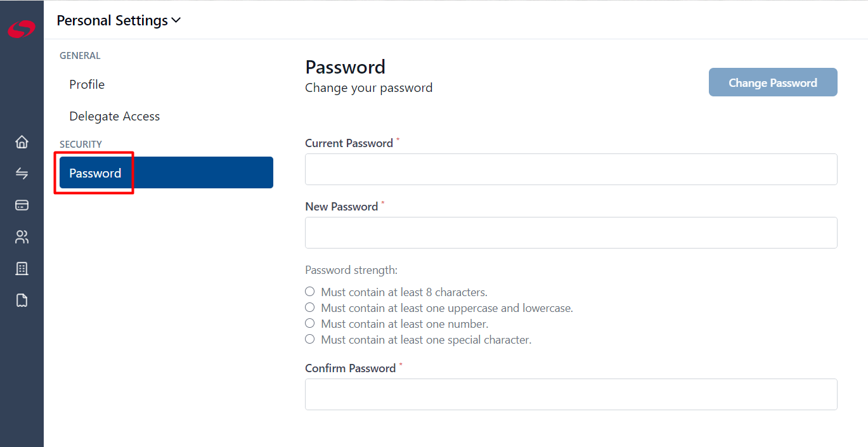The image size is (868, 447).
Task: Select the Password menu item
Action: 166,172
